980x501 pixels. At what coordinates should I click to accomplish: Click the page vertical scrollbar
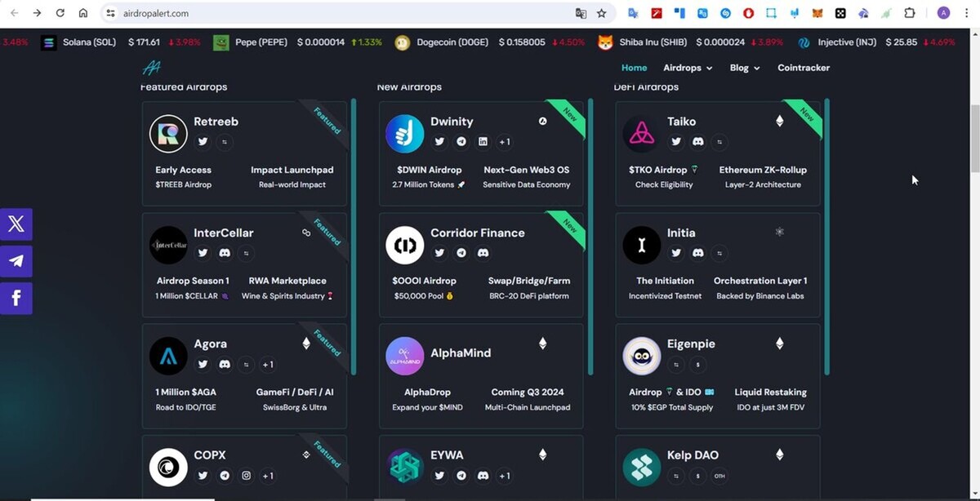(x=975, y=139)
